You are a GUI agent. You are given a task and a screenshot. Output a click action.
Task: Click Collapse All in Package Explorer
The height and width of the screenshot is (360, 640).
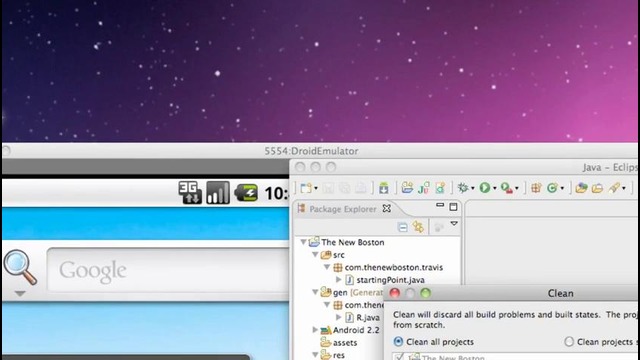tap(402, 227)
